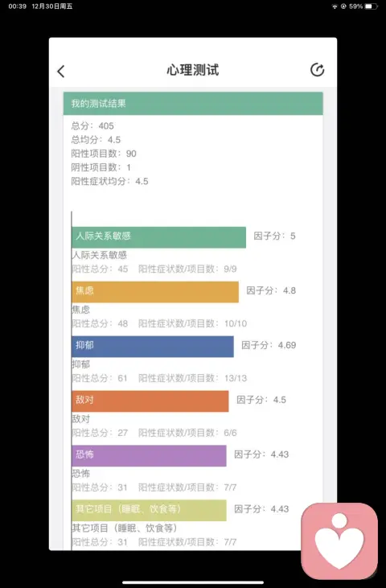Select the green 人际关系敏感 bar

click(x=159, y=237)
